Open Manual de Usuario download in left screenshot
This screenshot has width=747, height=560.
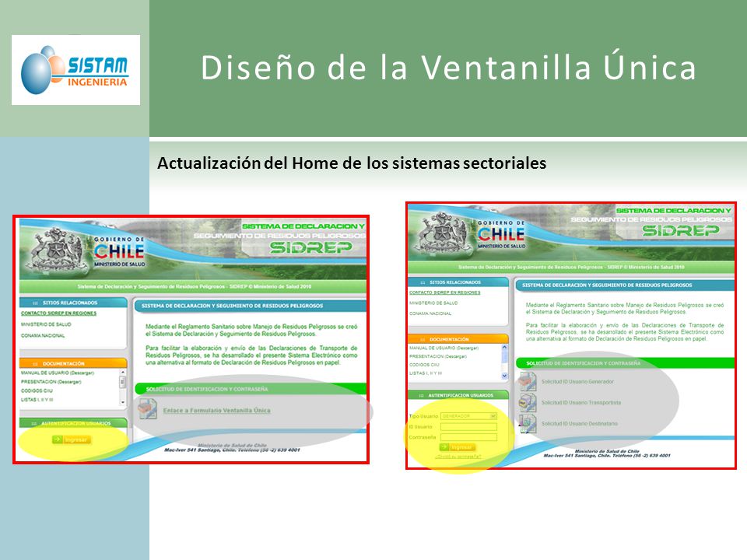[x=57, y=373]
